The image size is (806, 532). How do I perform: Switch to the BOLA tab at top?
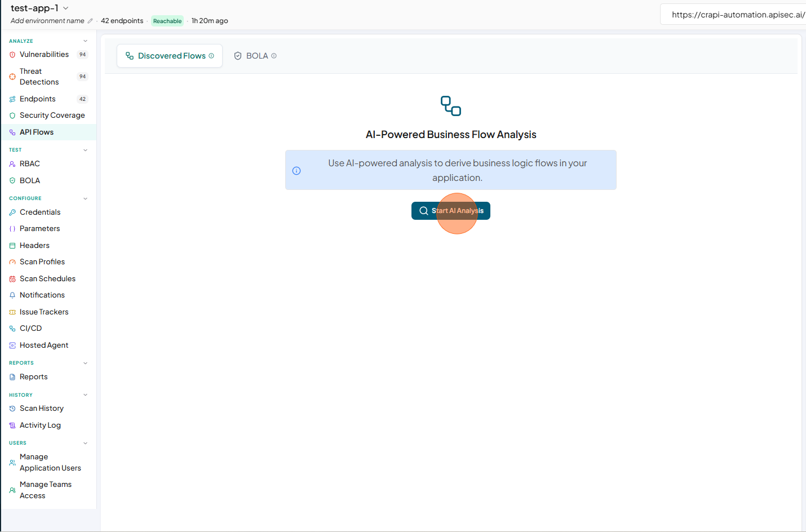point(255,56)
